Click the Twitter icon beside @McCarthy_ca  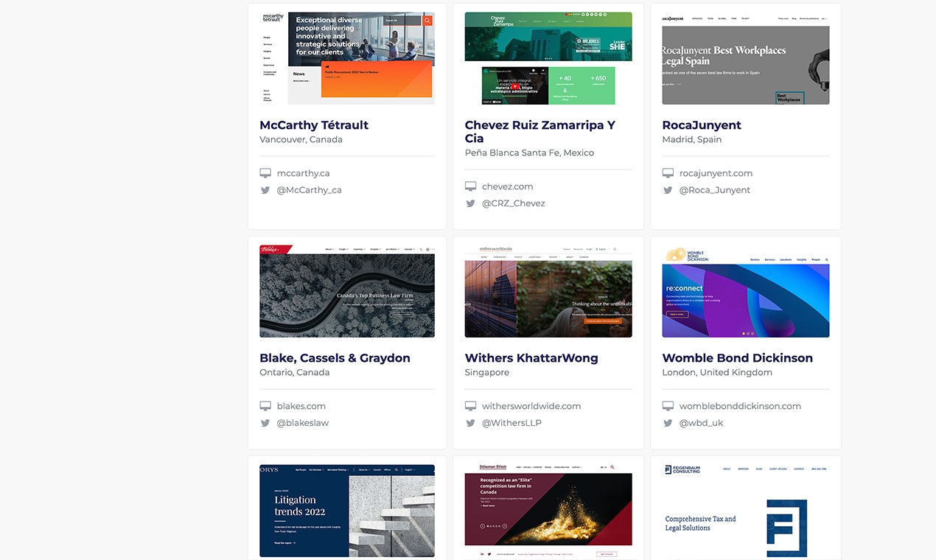(265, 190)
